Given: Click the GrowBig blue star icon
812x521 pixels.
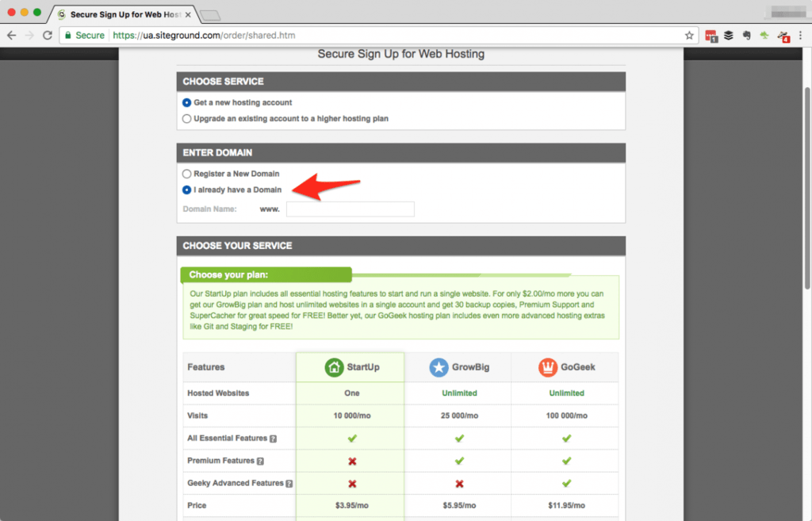Looking at the screenshot, I should [439, 367].
